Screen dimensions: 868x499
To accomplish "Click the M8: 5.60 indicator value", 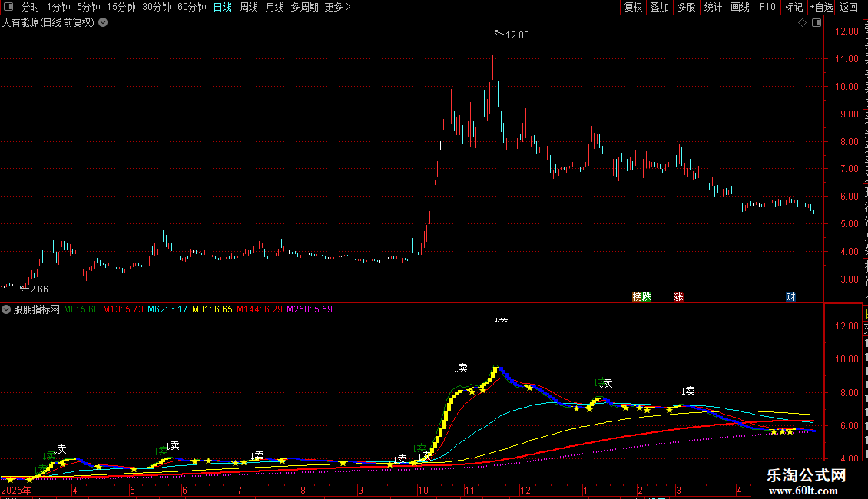I will point(81,309).
